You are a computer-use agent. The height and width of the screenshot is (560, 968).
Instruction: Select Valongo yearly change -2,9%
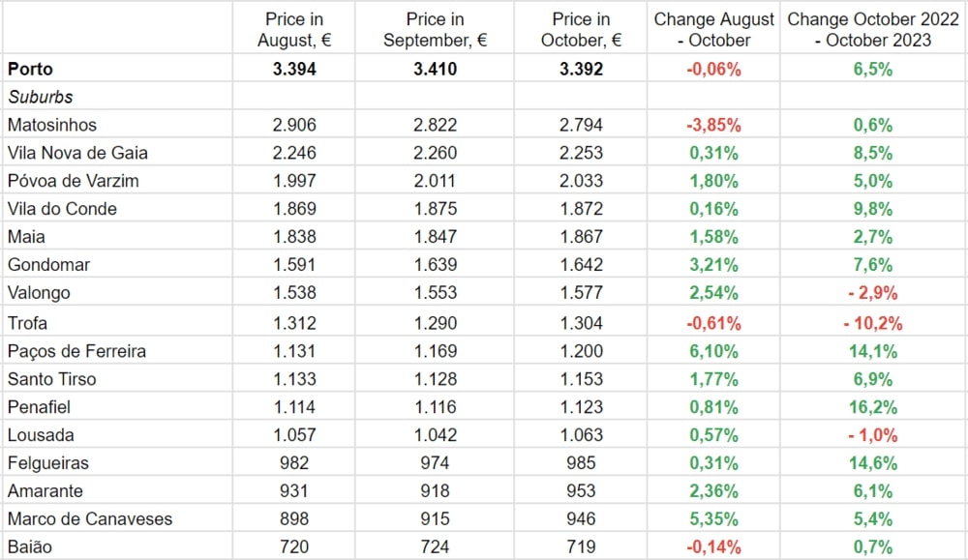point(873,293)
